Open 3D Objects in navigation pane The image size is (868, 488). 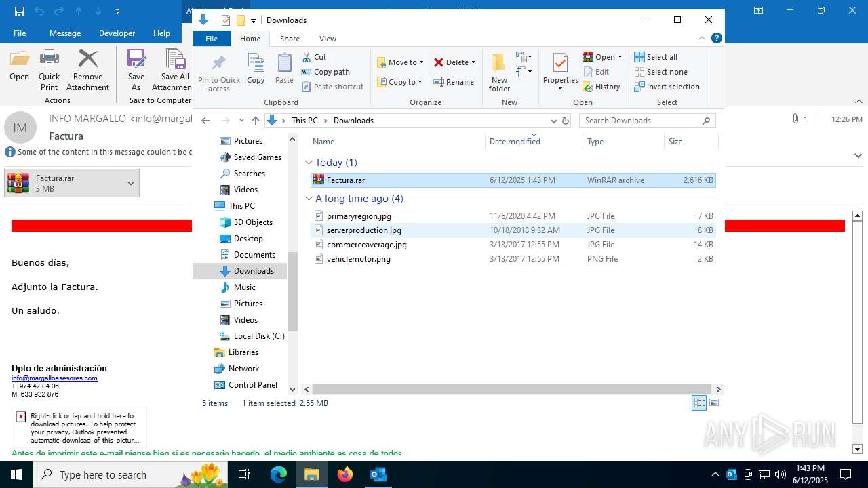pyautogui.click(x=252, y=222)
